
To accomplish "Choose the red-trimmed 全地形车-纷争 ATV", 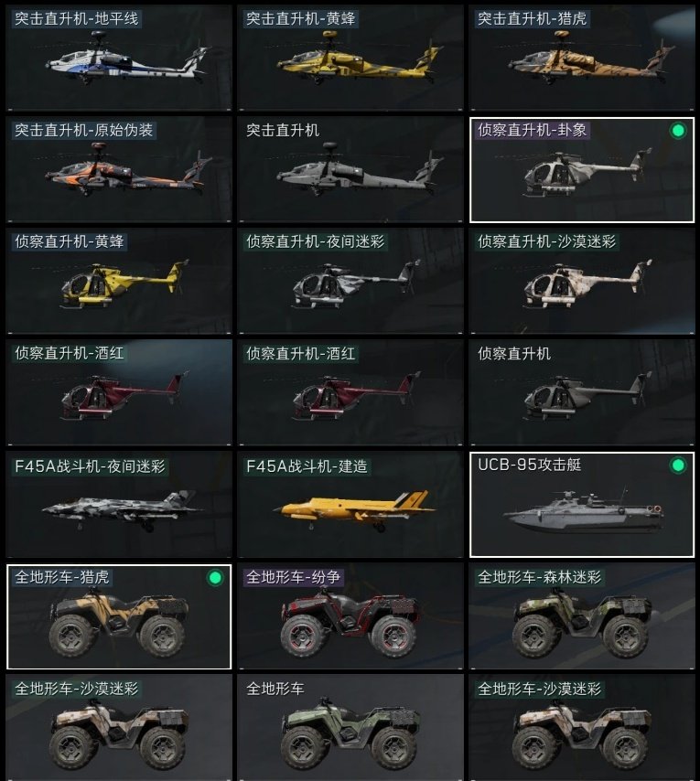I will (x=350, y=616).
